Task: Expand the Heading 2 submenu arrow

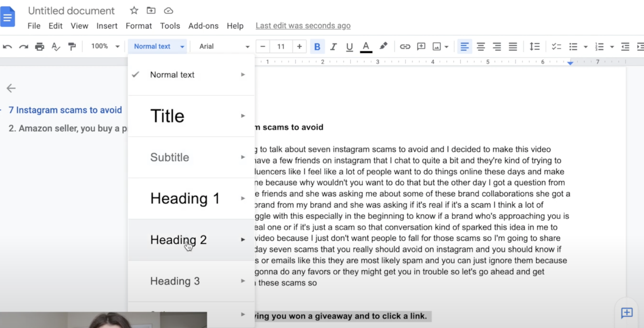Action: tap(243, 240)
